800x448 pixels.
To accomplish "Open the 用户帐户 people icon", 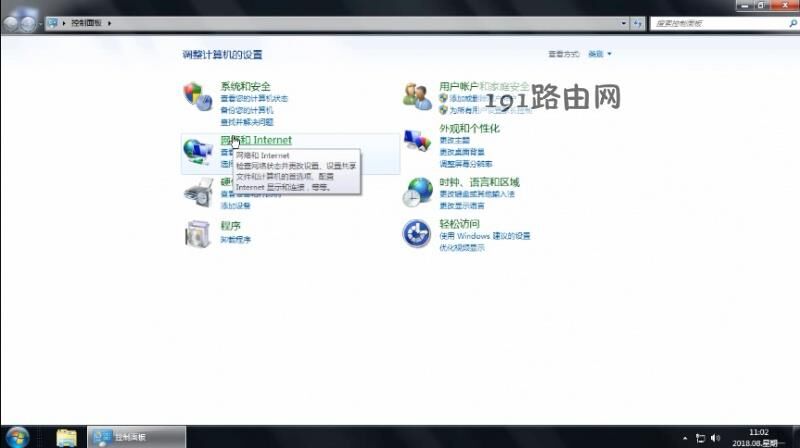I will [417, 96].
